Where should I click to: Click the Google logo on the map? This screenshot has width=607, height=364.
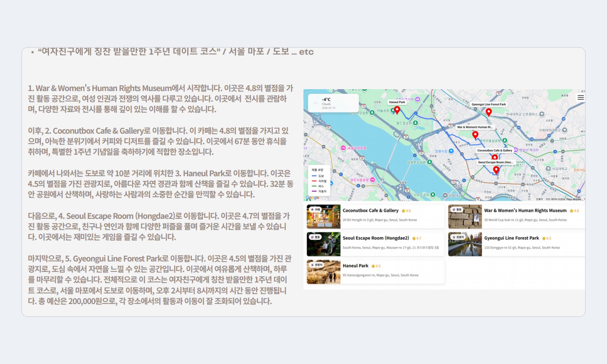tap(312, 198)
